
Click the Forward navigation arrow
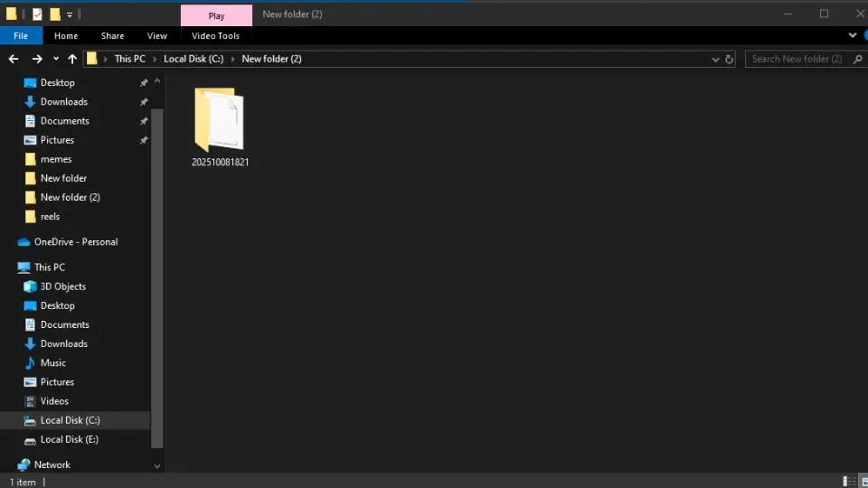pos(36,59)
